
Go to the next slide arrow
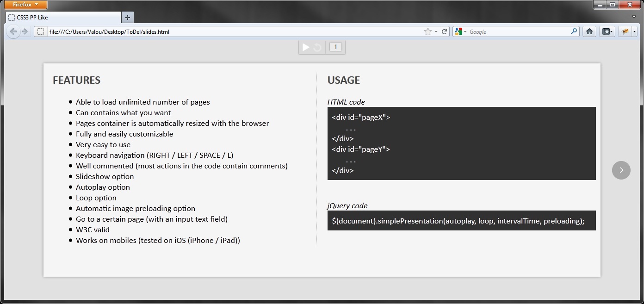621,170
